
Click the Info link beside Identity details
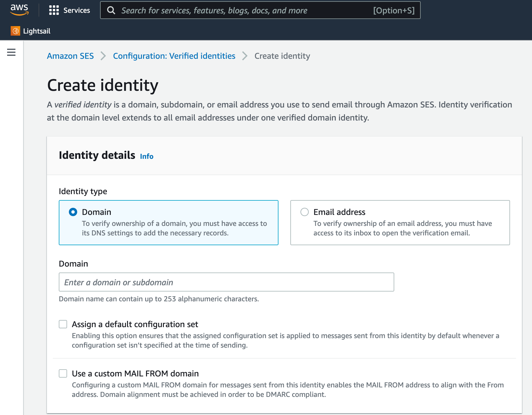pyautogui.click(x=146, y=156)
